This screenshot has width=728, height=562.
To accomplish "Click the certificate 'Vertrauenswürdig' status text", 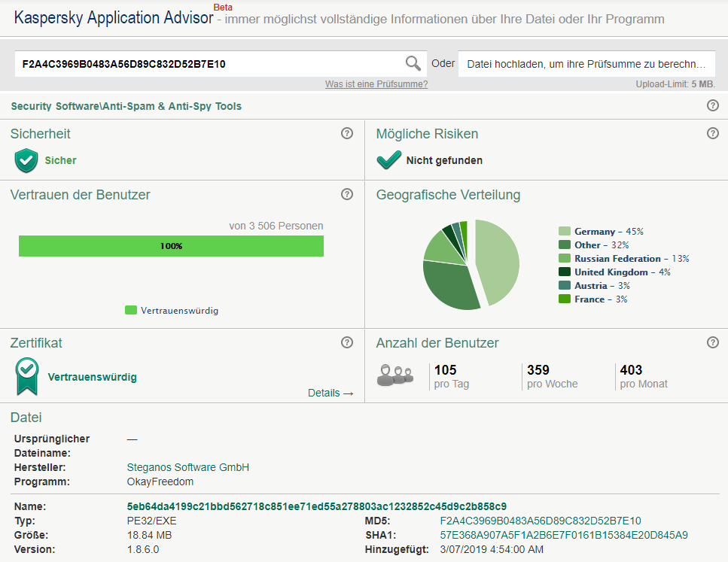I will coord(93,377).
